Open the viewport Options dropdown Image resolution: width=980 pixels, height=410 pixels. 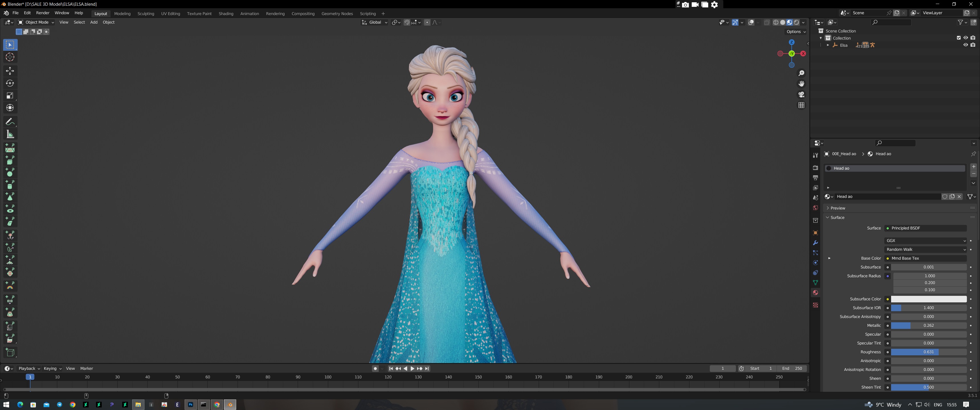tap(796, 32)
